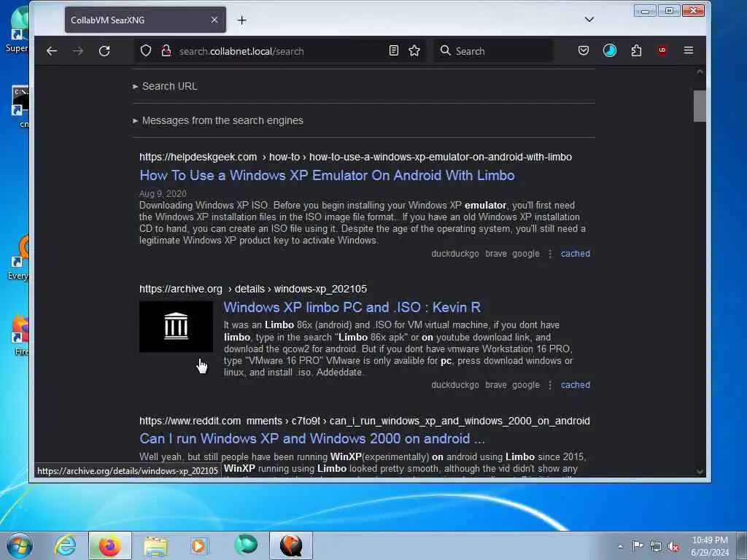Click scrollbar down arrow in browser
Viewport: 747px width, 560px height.
tap(700, 472)
